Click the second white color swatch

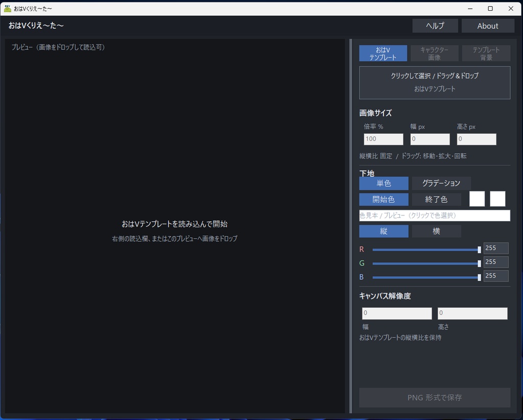tap(497, 199)
